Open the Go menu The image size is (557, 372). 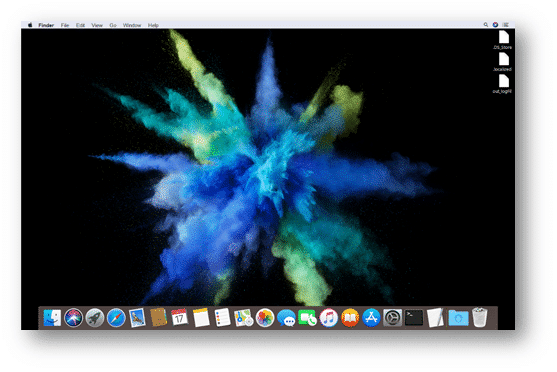tap(113, 25)
